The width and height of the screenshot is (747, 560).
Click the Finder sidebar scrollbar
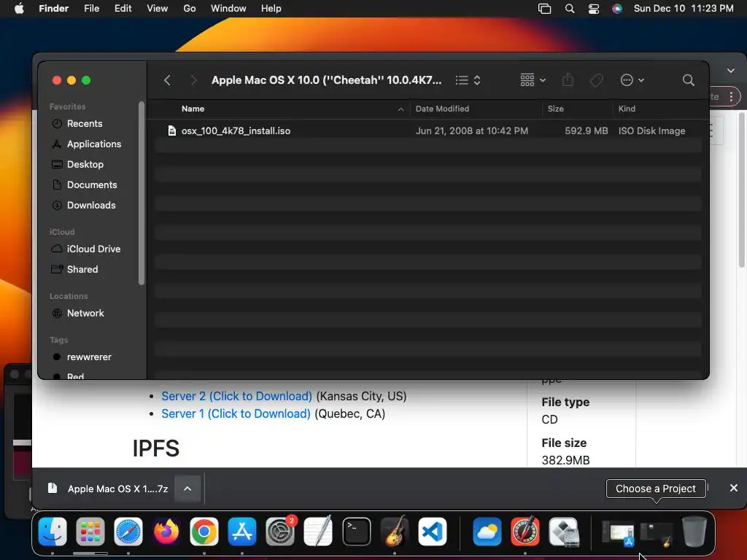click(141, 192)
